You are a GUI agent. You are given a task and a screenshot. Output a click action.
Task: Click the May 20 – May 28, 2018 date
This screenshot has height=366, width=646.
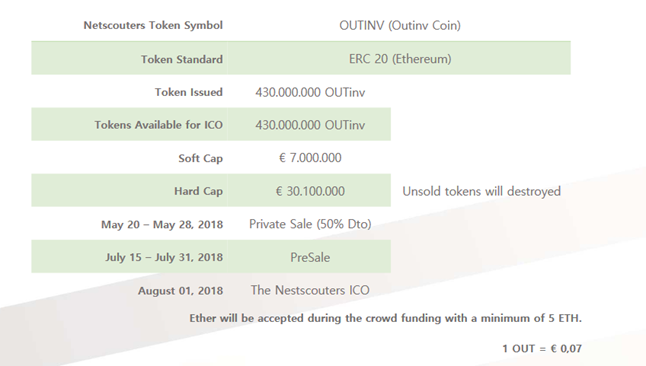click(x=162, y=225)
